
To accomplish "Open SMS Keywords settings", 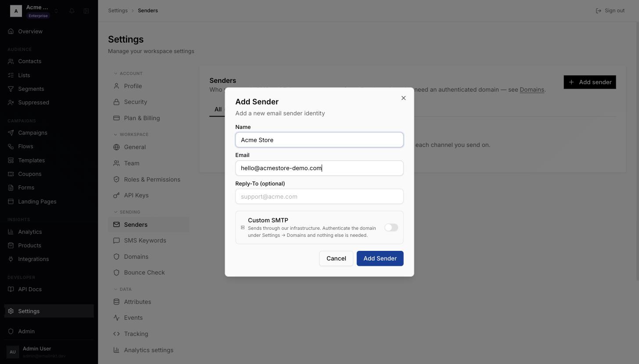I will tap(148, 240).
